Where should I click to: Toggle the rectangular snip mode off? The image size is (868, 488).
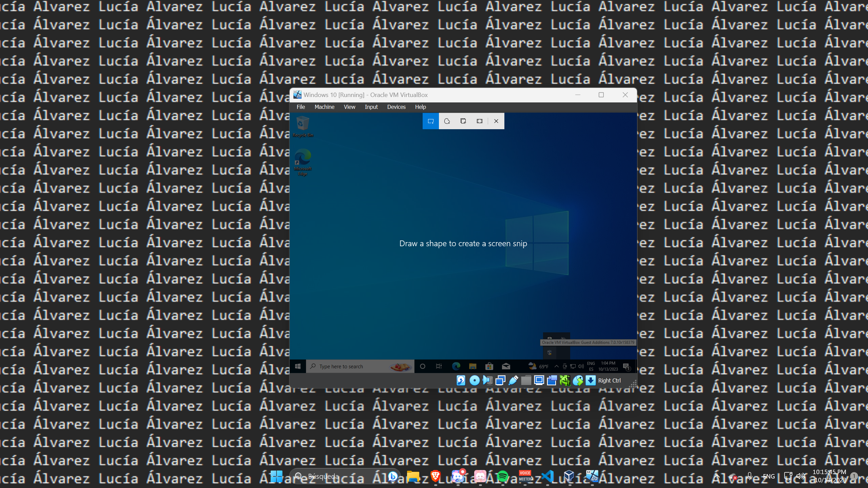point(430,121)
